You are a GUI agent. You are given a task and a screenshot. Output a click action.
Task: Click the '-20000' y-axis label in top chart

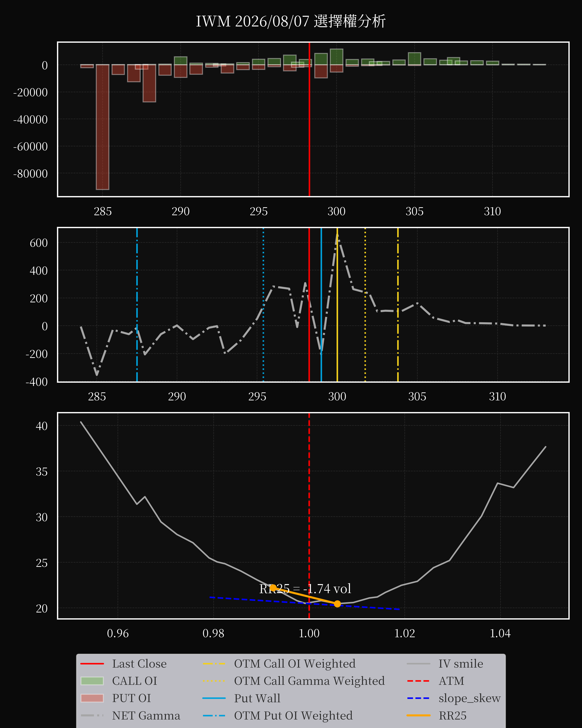(30, 92)
